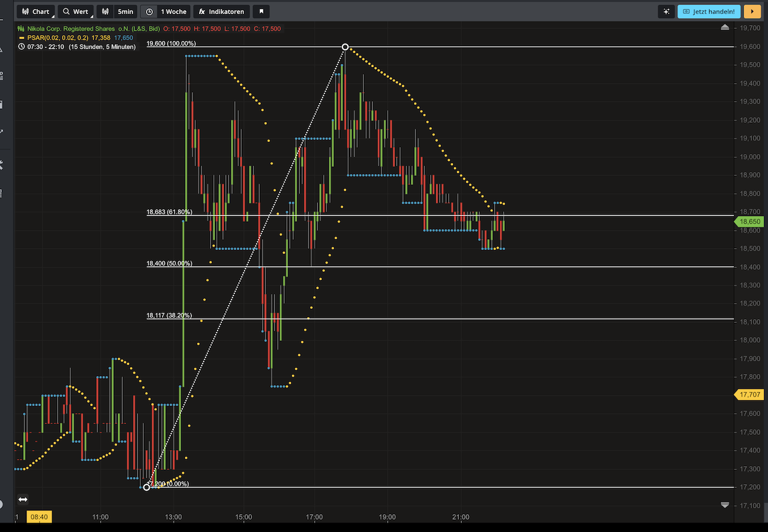Click the 13:00 label on time axis
Viewport: 768px width, 532px height.
point(173,517)
